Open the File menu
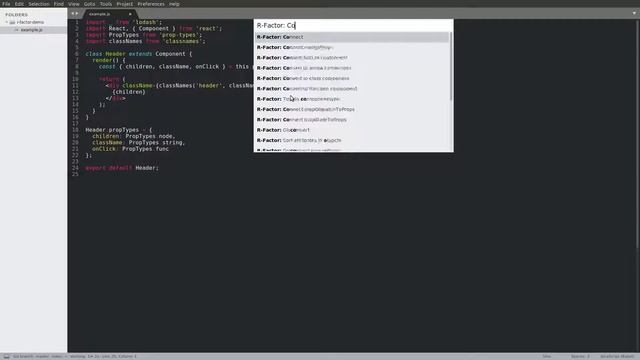 coord(7,4)
